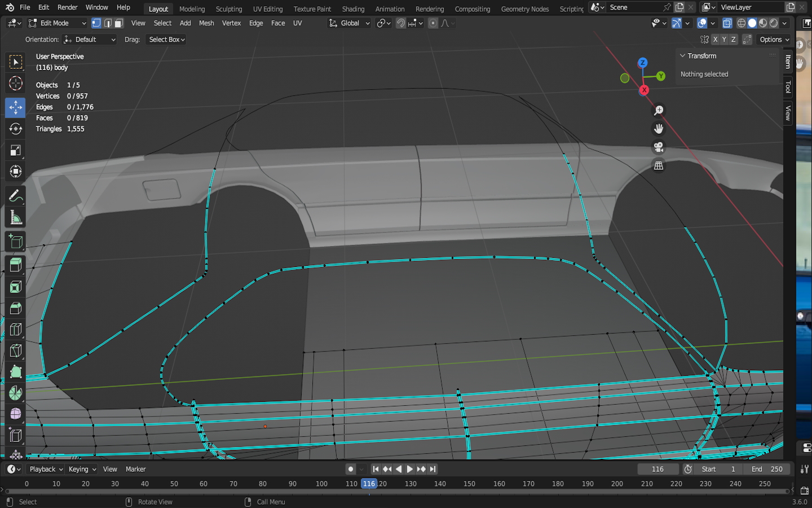Click the Blender logo menu
This screenshot has width=812, height=508.
(10, 7)
